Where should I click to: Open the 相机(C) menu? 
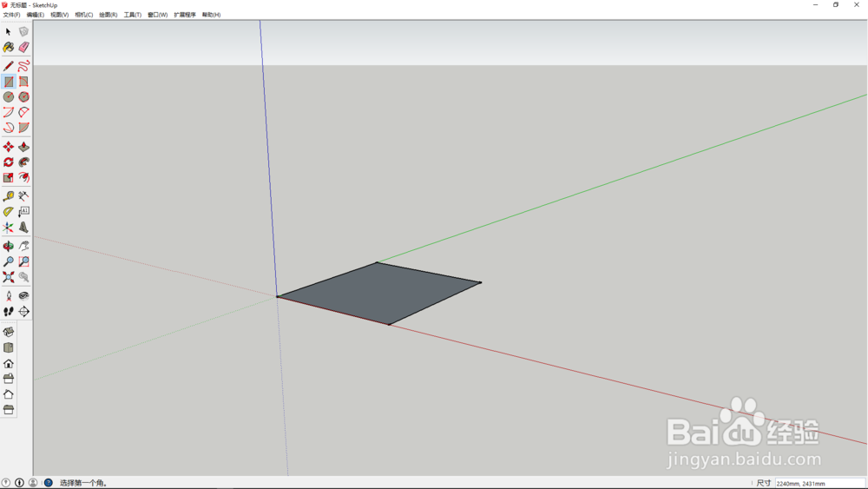[84, 15]
